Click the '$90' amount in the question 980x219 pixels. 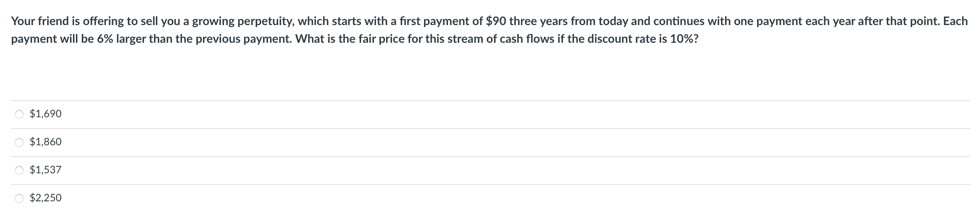pyautogui.click(x=496, y=21)
